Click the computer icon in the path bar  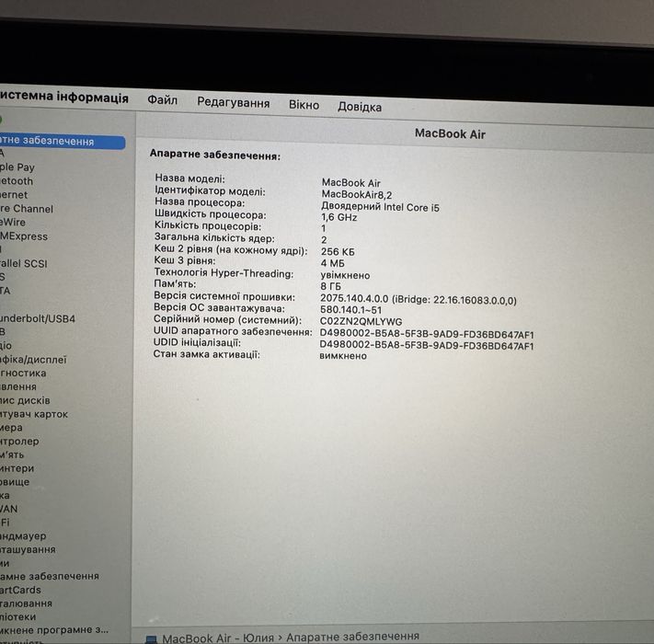(151, 639)
